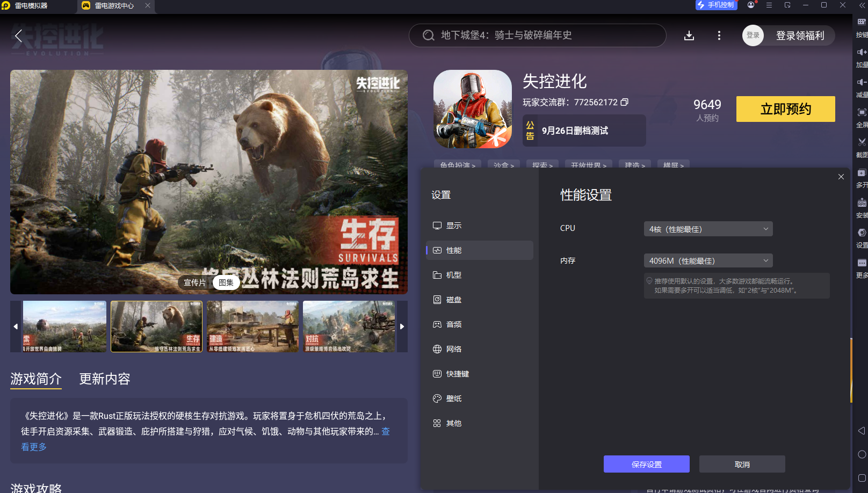This screenshot has height=493, width=868.
Task: Click the 失控进化 game app icon
Action: 473,109
